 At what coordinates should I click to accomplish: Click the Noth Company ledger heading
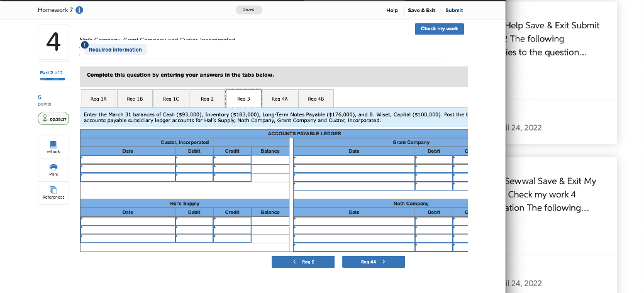[411, 204]
